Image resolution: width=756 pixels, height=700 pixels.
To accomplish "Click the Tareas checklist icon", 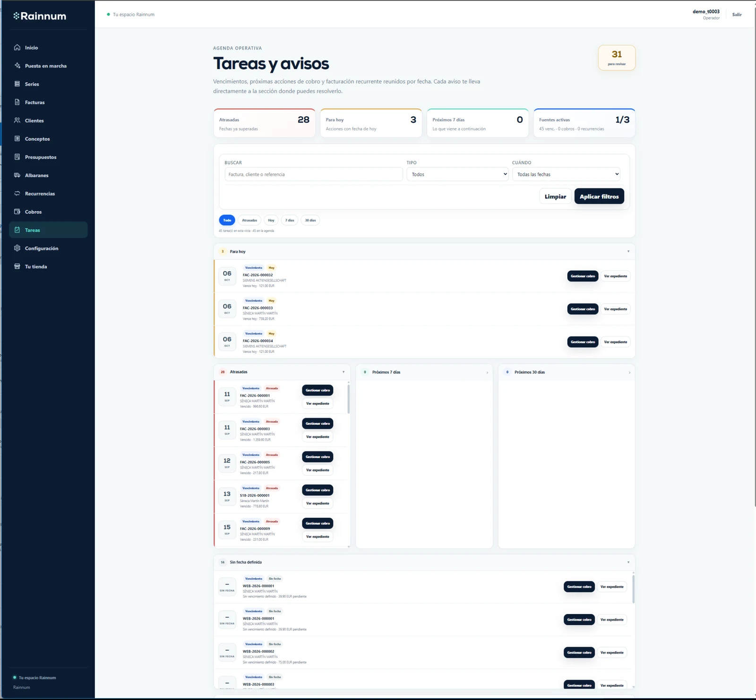I will [x=17, y=230].
